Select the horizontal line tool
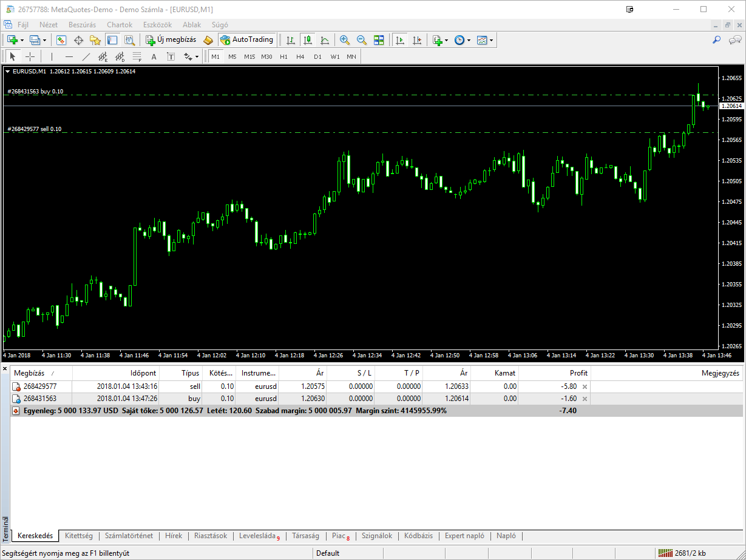 (x=69, y=56)
